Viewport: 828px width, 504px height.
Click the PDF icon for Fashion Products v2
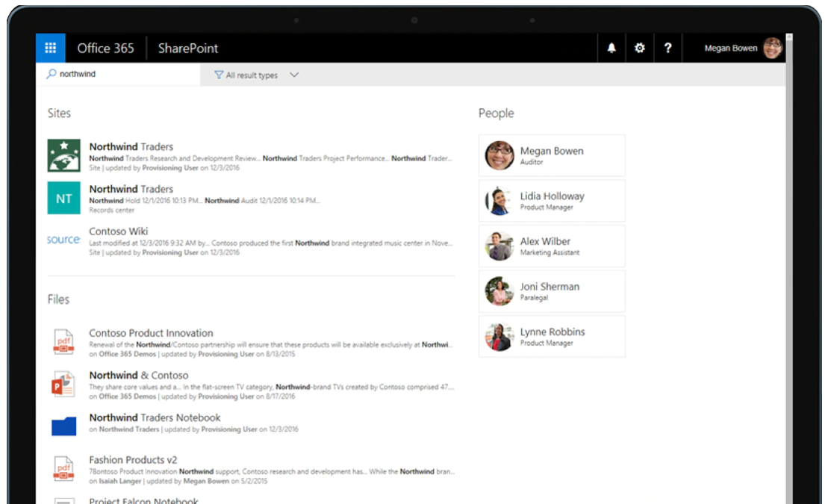[63, 469]
